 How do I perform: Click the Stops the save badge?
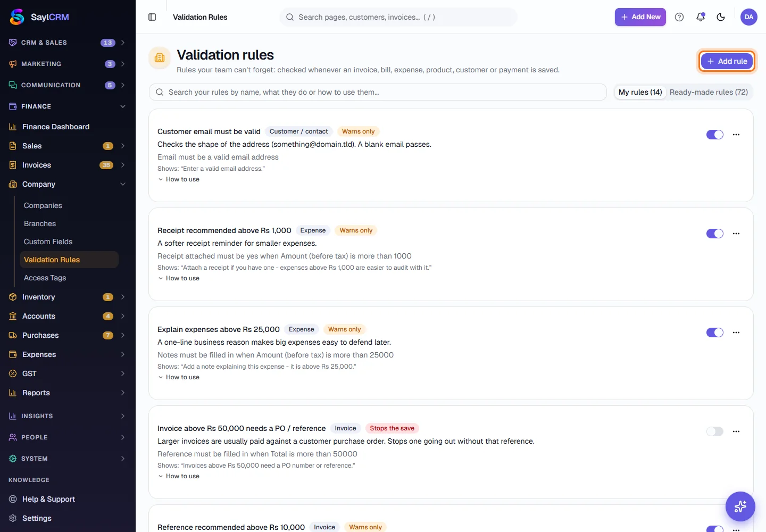pyautogui.click(x=392, y=428)
